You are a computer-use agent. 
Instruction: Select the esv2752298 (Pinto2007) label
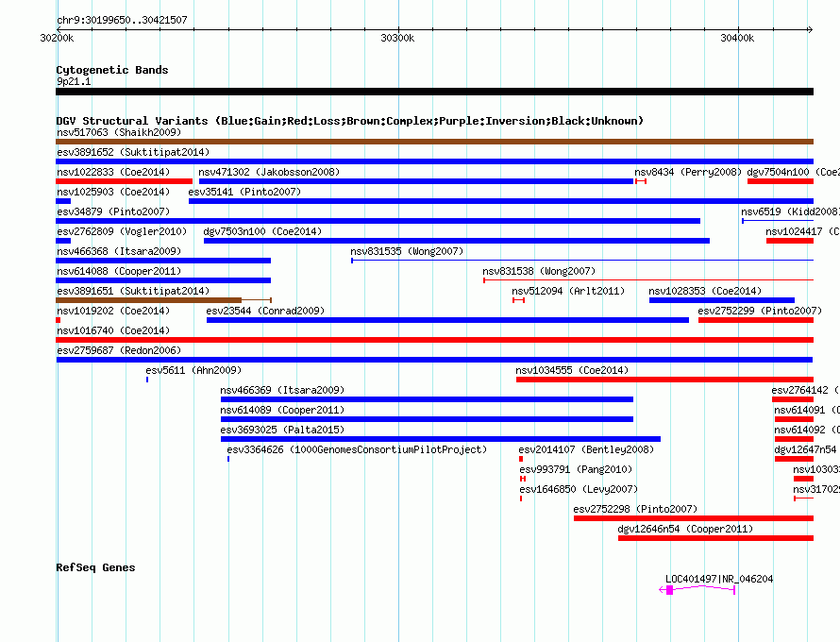pyautogui.click(x=635, y=509)
